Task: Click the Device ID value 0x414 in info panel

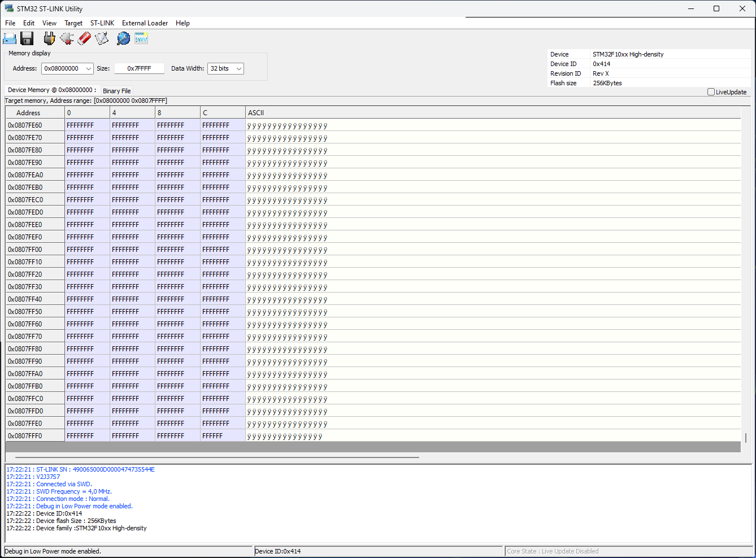Action: tap(601, 64)
